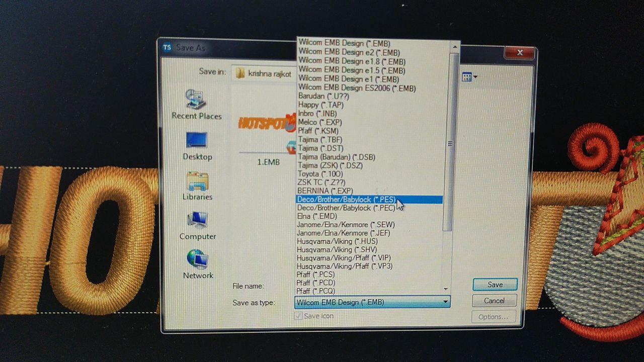Image resolution: width=644 pixels, height=362 pixels.
Task: Choose Tajima (*.DST) format
Action: tap(320, 148)
